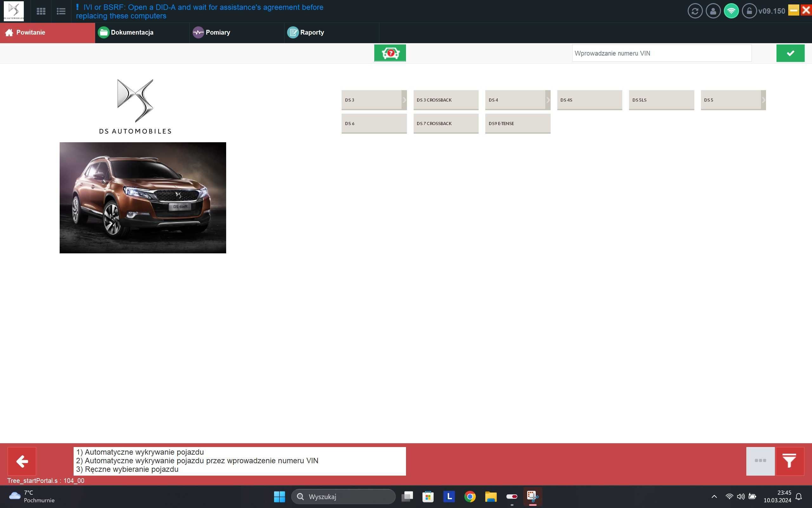Expand the DS 4 submenu arrow
The image size is (812, 508).
tap(548, 100)
